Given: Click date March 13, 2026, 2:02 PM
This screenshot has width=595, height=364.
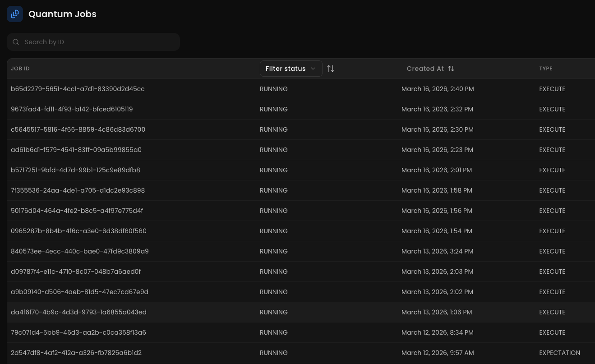Looking at the screenshot, I should (x=438, y=292).
